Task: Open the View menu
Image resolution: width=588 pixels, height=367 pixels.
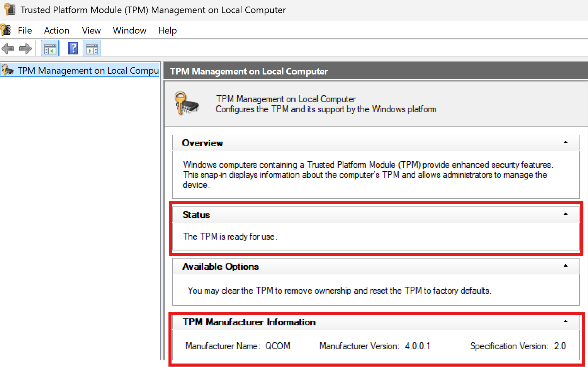Action: (91, 30)
